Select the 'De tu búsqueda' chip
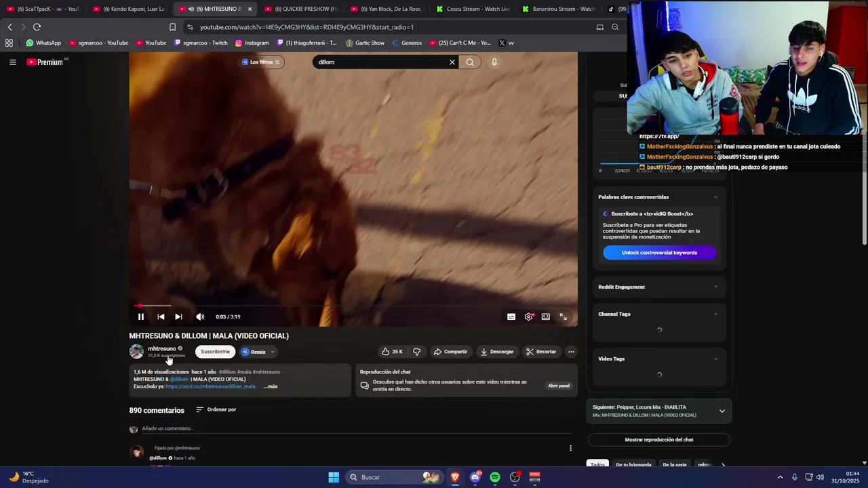Screen dimensions: 868x488 (x=633, y=465)
